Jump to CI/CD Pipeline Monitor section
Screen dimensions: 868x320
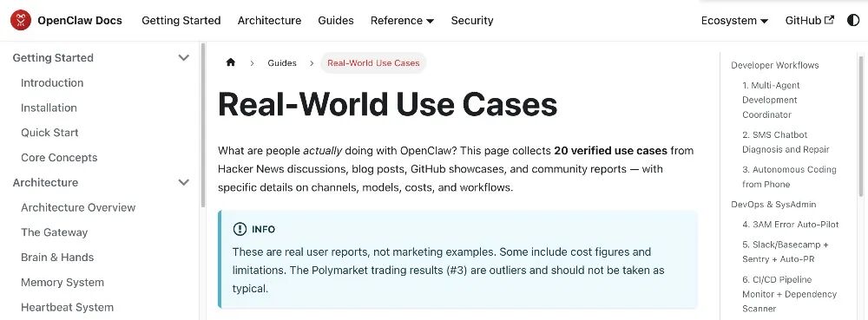(x=789, y=294)
